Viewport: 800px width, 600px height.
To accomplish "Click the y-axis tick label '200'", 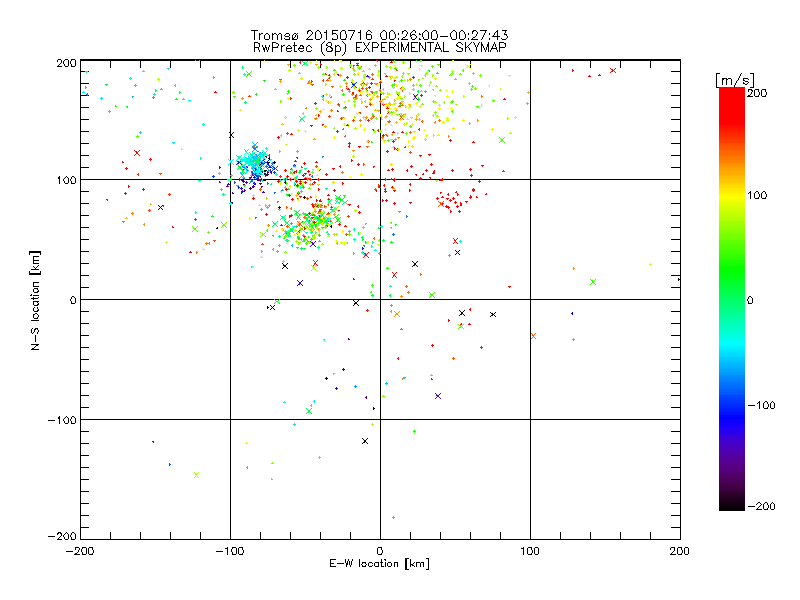I will (66, 63).
